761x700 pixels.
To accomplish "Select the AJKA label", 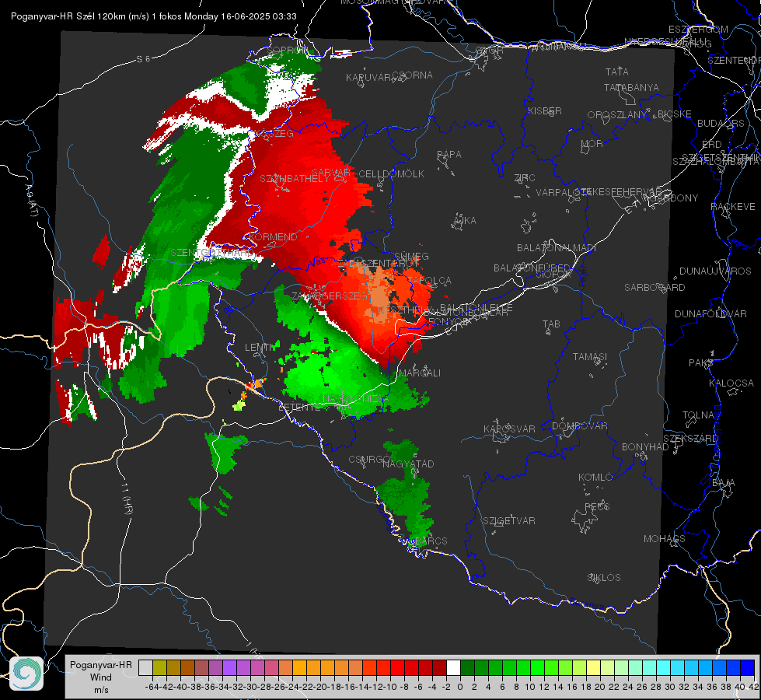I will pyautogui.click(x=465, y=221).
